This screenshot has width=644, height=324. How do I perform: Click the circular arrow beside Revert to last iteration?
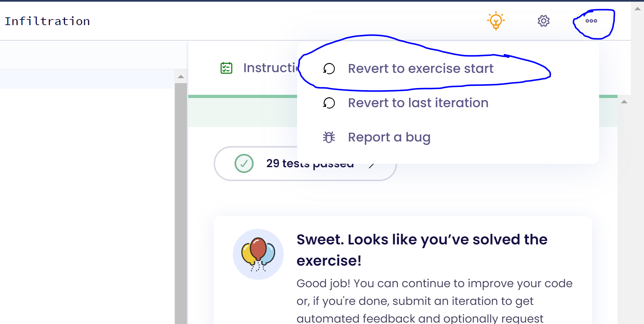tap(329, 103)
